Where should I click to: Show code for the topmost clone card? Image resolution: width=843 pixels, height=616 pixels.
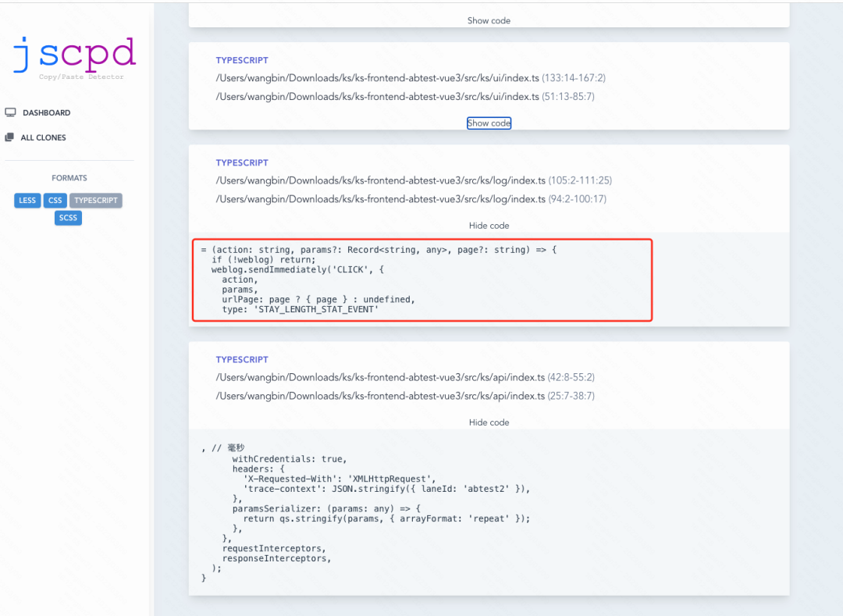pos(489,20)
